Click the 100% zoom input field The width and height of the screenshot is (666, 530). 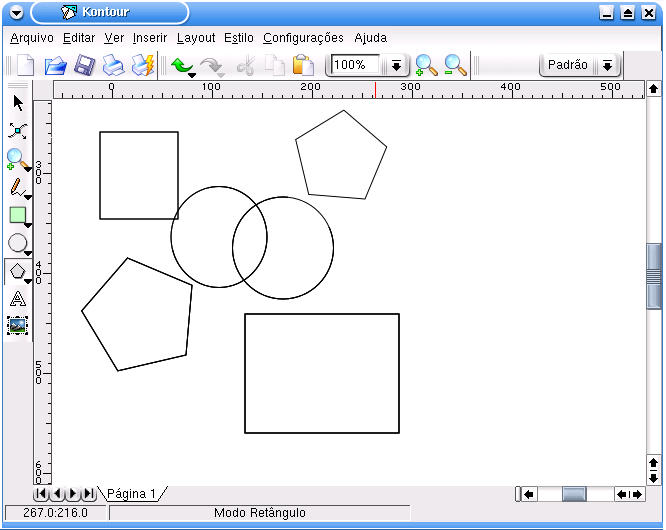click(355, 65)
